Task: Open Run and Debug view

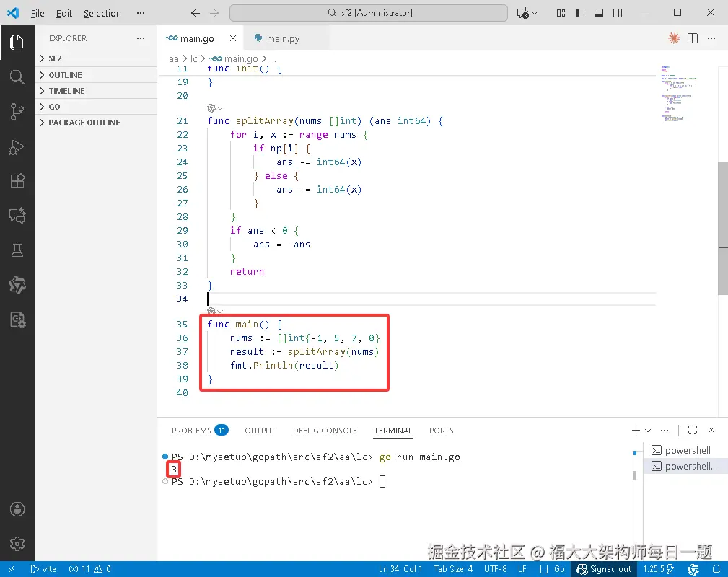Action: pos(17,147)
